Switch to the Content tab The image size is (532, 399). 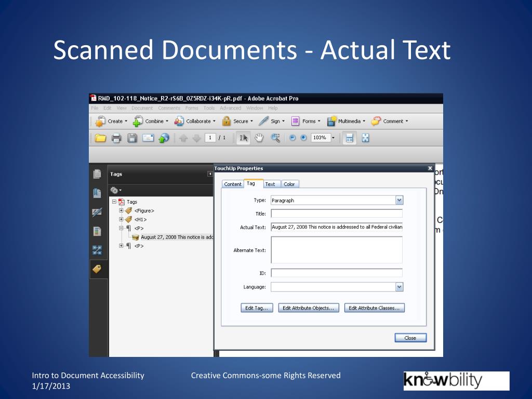coord(233,184)
